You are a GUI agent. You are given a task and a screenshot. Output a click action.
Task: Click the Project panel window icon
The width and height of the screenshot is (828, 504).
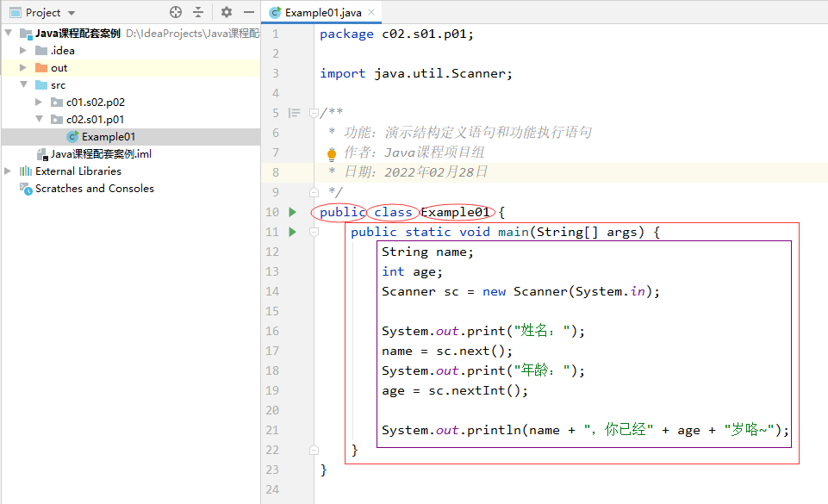pyautogui.click(x=16, y=12)
